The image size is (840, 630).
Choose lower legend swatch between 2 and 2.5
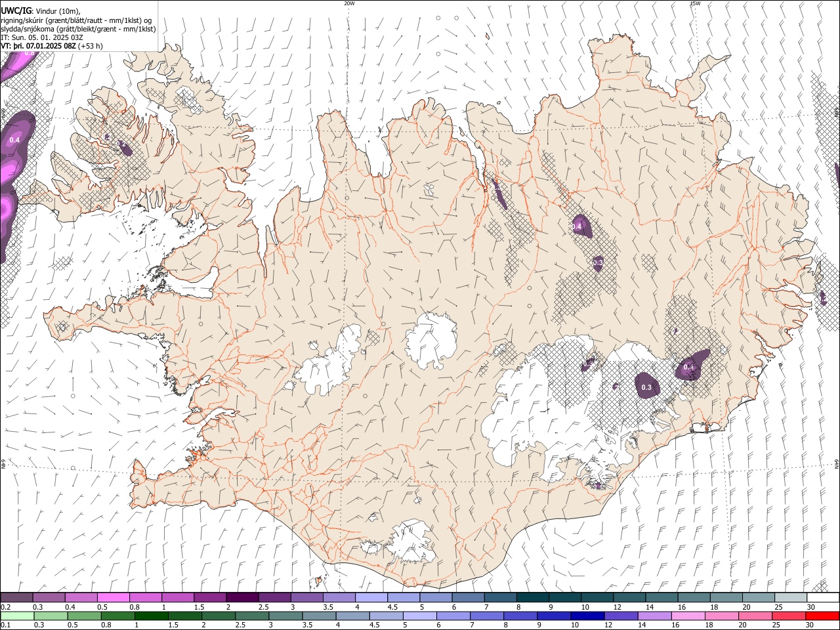click(x=218, y=616)
